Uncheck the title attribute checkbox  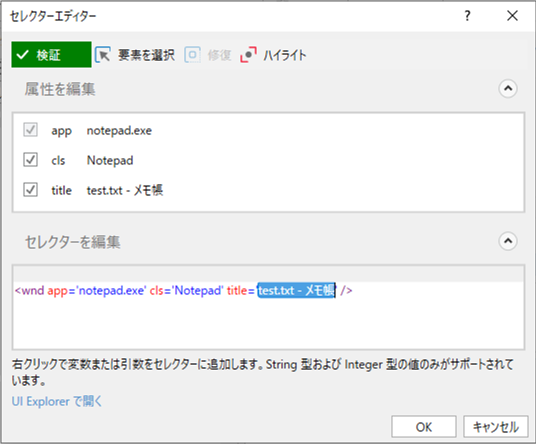pos(30,190)
